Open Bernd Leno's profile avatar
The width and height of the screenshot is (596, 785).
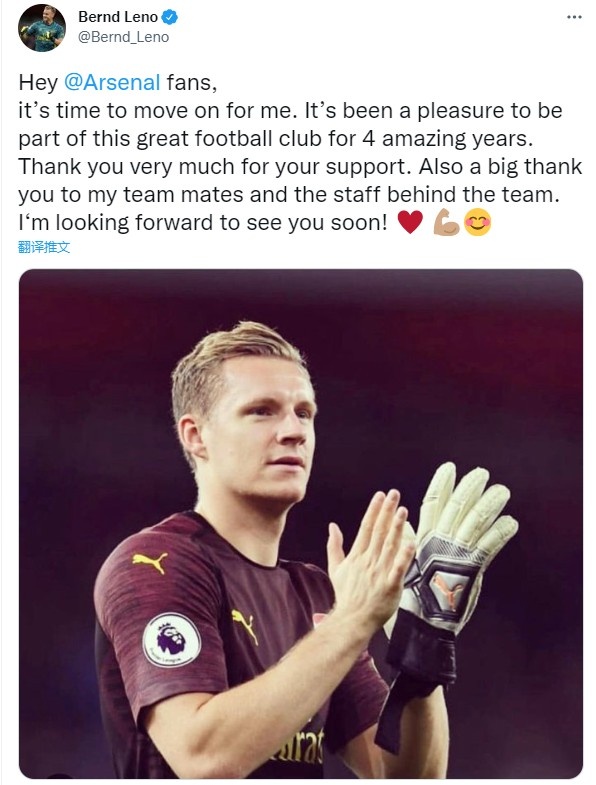coord(42,28)
